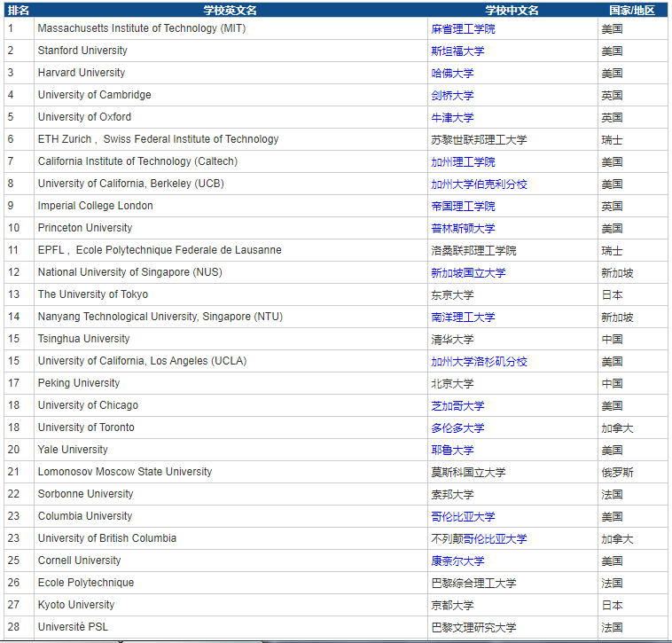This screenshot has width=672, height=643.
Task: Select the Université PSL cell
Action: tap(231, 627)
